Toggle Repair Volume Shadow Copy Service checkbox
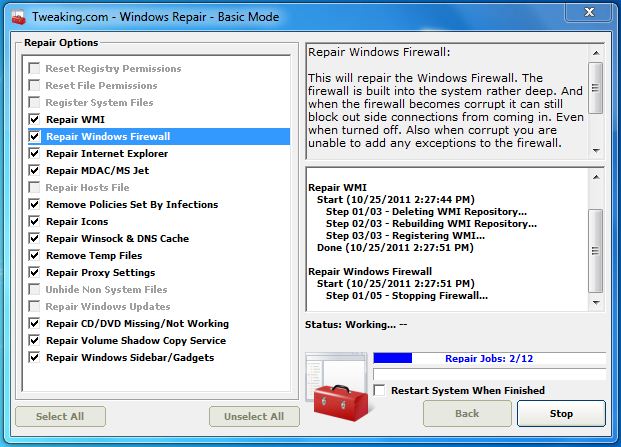The image size is (621, 447). point(34,340)
